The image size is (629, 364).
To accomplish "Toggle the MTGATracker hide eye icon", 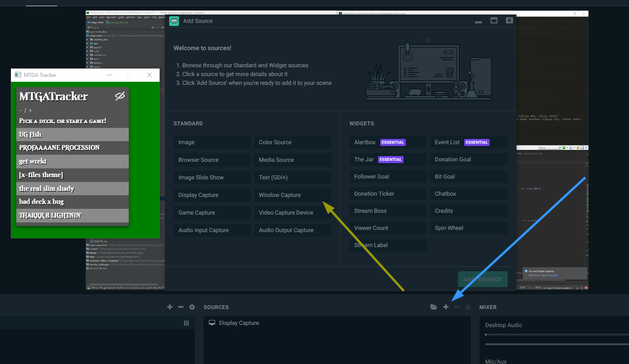I will (x=120, y=96).
